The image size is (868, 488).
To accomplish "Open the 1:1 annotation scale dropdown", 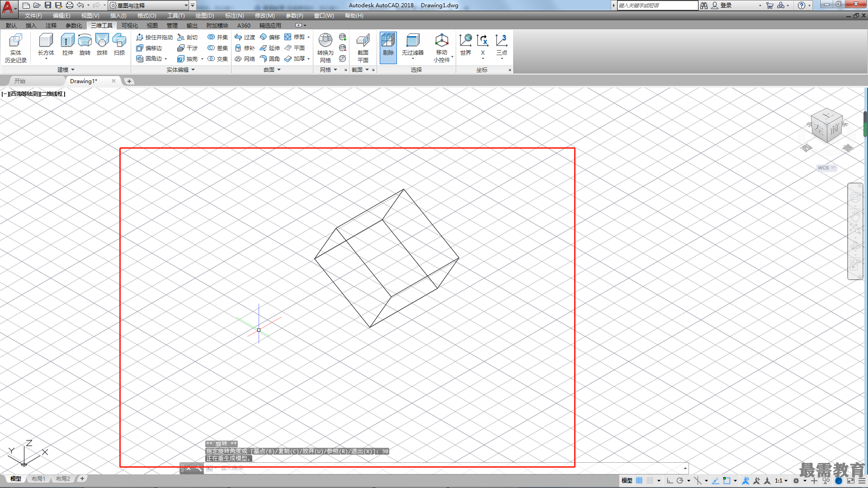I will 781,480.
